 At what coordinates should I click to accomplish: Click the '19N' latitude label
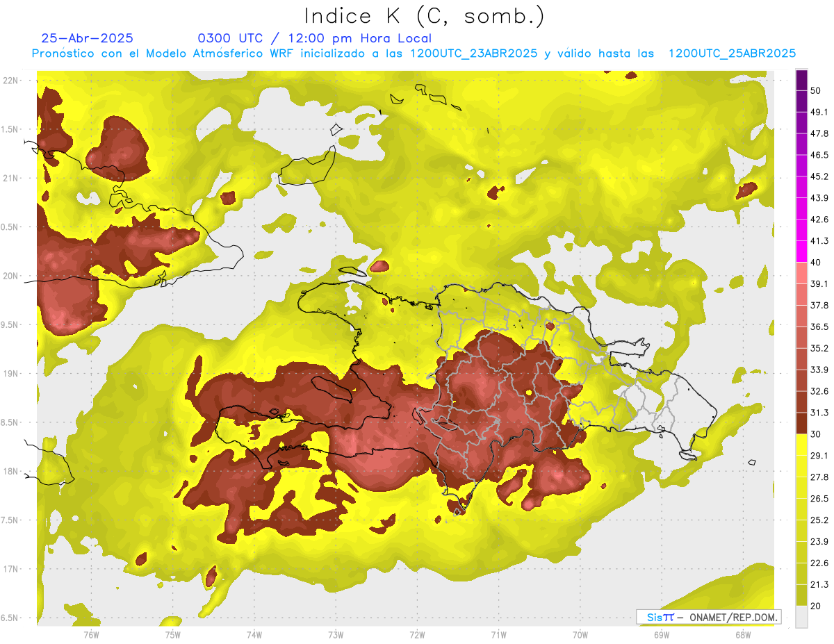click(x=10, y=373)
